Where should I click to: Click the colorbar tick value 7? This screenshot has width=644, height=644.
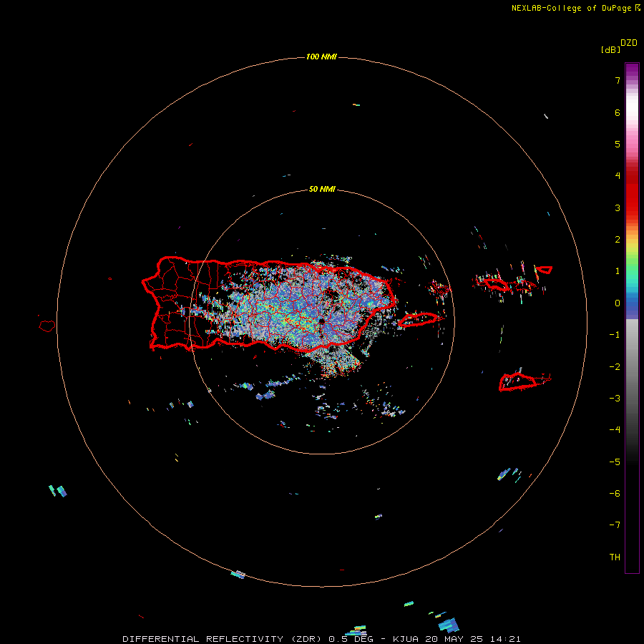pos(617,80)
